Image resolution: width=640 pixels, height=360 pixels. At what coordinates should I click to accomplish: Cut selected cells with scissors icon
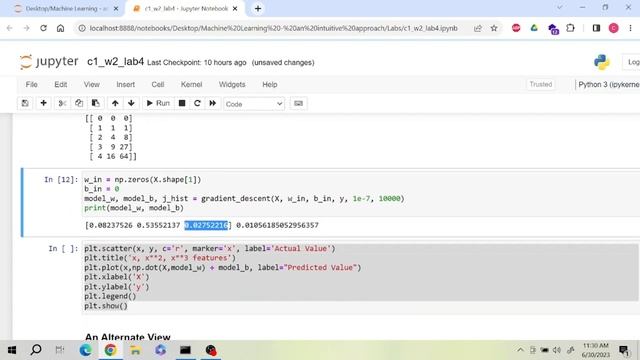pyautogui.click(x=62, y=104)
